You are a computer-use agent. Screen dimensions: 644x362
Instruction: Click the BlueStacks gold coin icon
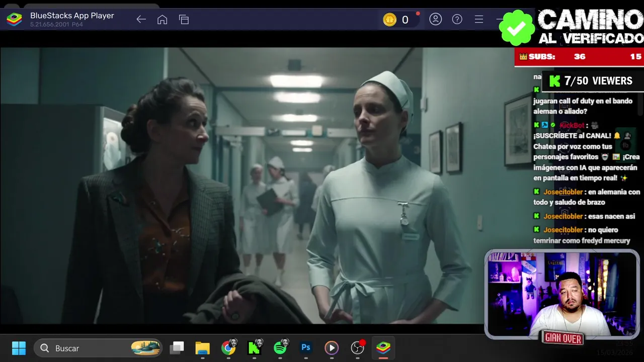pyautogui.click(x=389, y=20)
